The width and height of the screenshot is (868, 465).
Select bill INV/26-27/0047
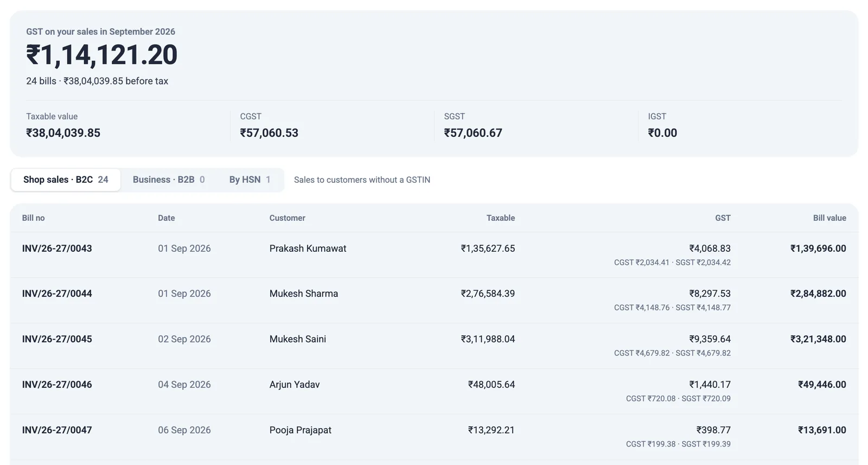coord(57,430)
